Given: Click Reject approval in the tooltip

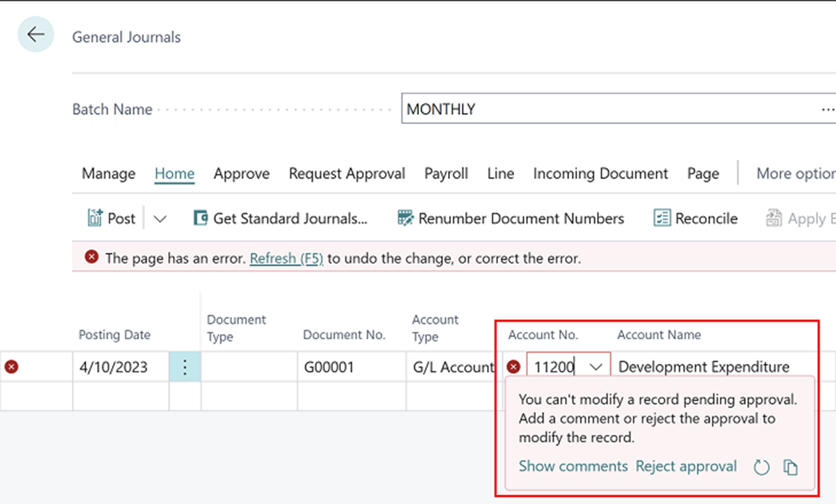Looking at the screenshot, I should (x=686, y=466).
